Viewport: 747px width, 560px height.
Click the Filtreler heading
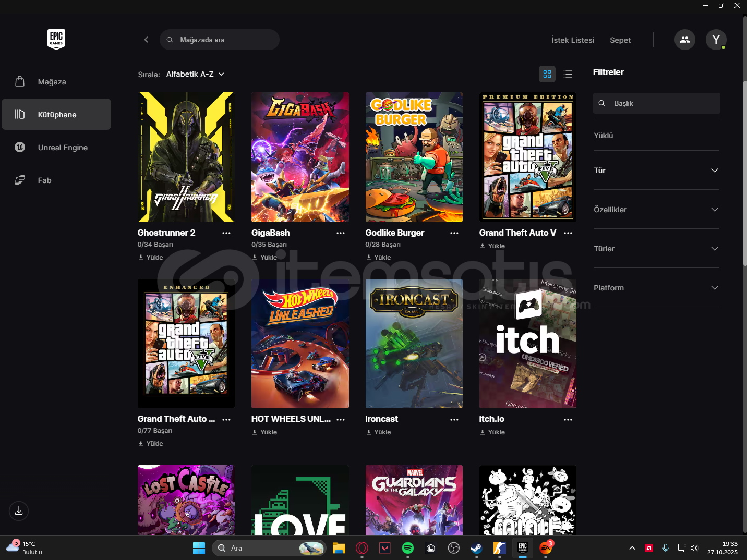point(608,72)
